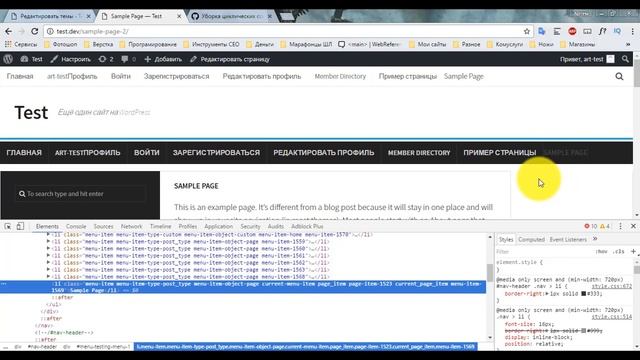Toggle :hov element state button
The image size is (640, 360).
(x=602, y=251)
